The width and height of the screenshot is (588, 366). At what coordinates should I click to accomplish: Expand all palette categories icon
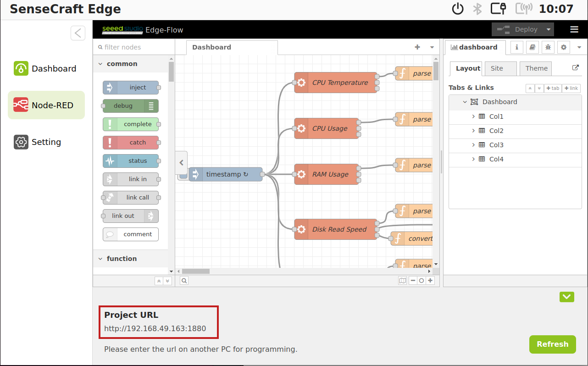pyautogui.click(x=167, y=281)
